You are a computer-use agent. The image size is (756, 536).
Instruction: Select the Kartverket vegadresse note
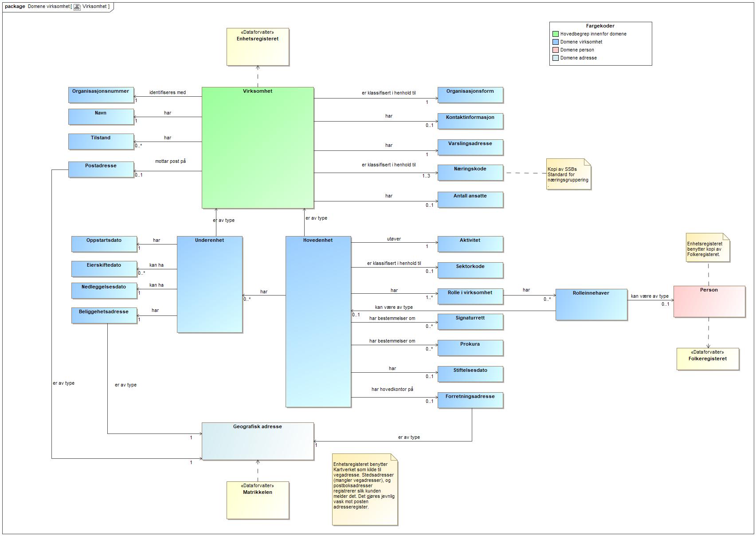coord(364,489)
